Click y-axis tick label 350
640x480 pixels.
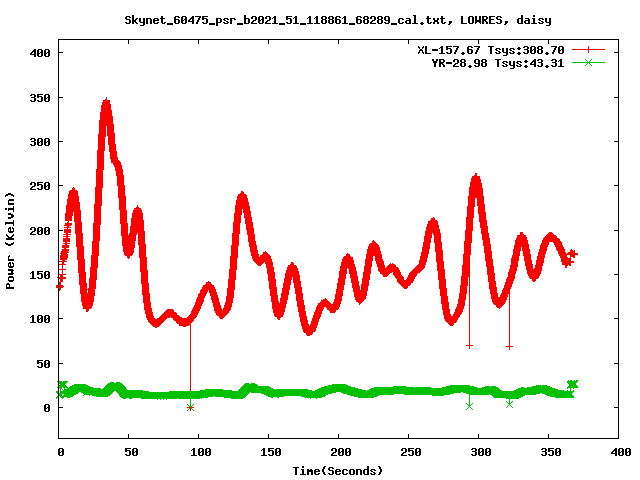40,98
